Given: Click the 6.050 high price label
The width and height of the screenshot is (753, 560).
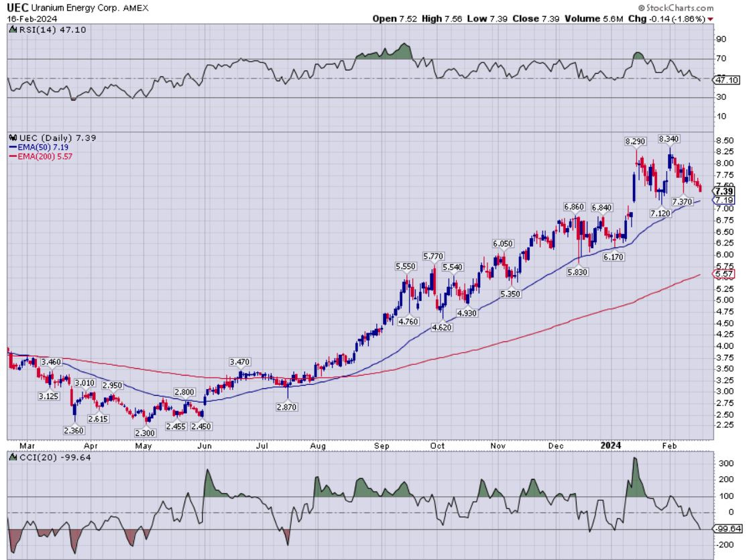Looking at the screenshot, I should [503, 244].
